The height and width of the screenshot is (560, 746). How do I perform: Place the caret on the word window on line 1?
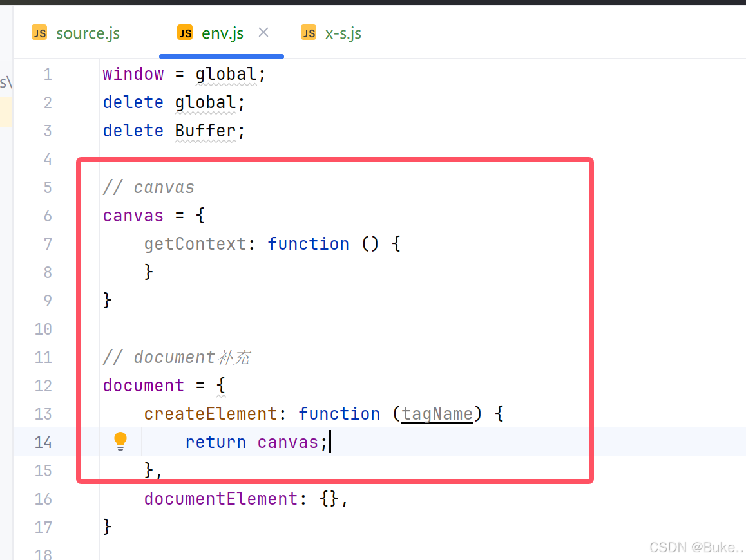tap(133, 73)
